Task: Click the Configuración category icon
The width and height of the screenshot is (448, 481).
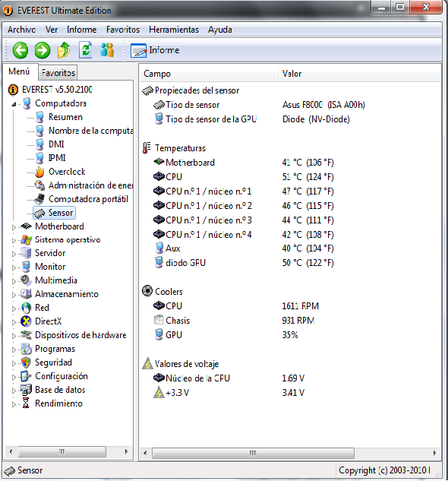Action: point(26,376)
